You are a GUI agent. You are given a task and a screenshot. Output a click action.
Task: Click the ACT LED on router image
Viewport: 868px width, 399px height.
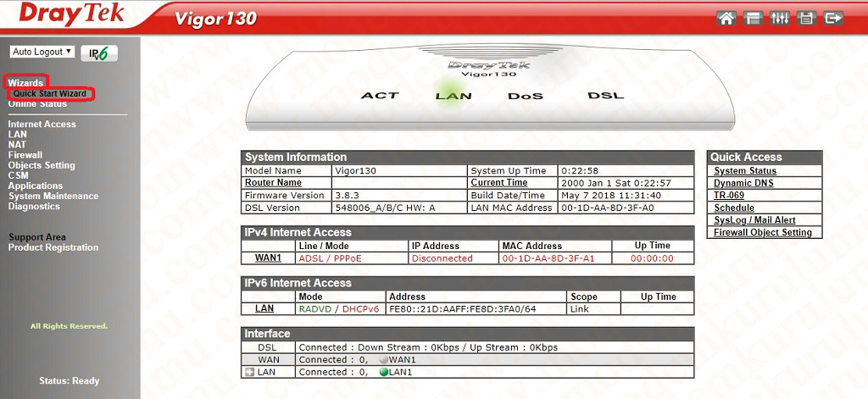click(380, 96)
